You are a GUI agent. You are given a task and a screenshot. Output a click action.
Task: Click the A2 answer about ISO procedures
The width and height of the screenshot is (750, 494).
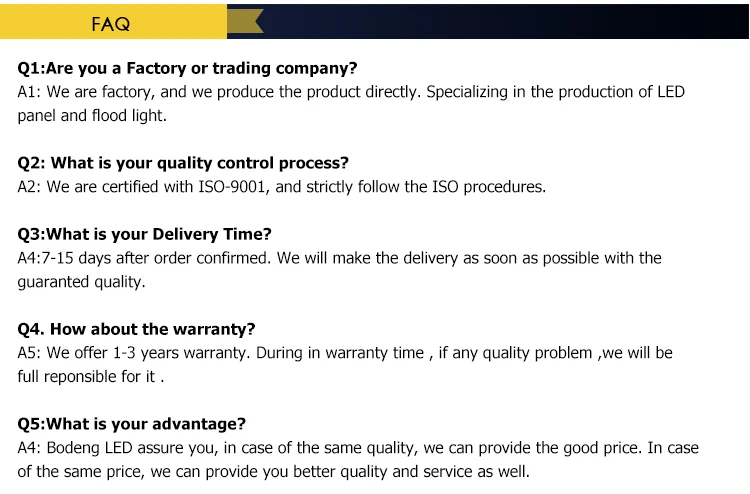coord(282,187)
